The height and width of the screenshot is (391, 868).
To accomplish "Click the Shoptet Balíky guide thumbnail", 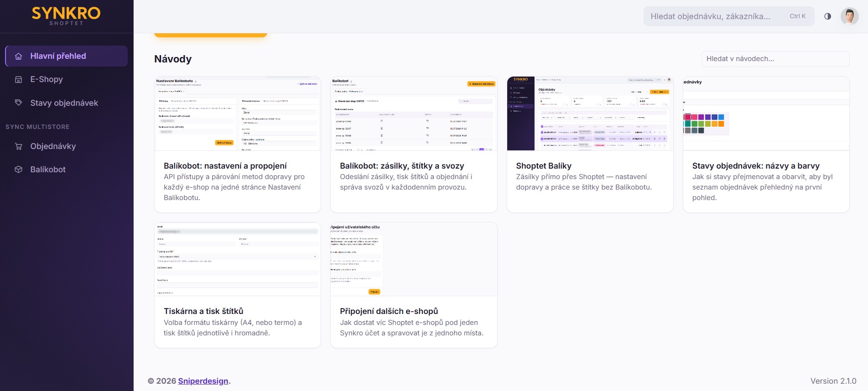I will tap(590, 113).
